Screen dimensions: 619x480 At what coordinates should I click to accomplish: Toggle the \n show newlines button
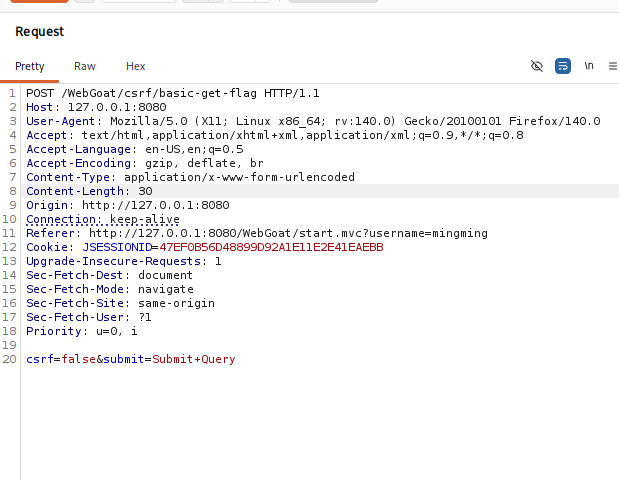point(589,66)
